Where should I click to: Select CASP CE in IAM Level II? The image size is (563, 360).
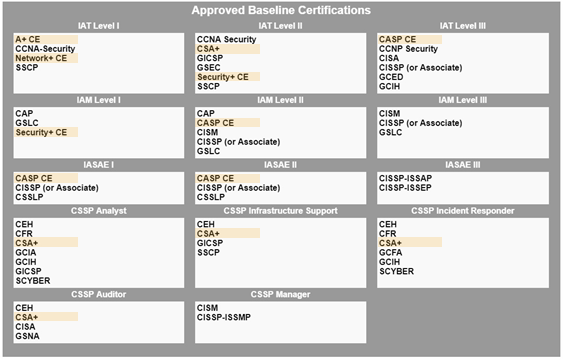pyautogui.click(x=215, y=123)
